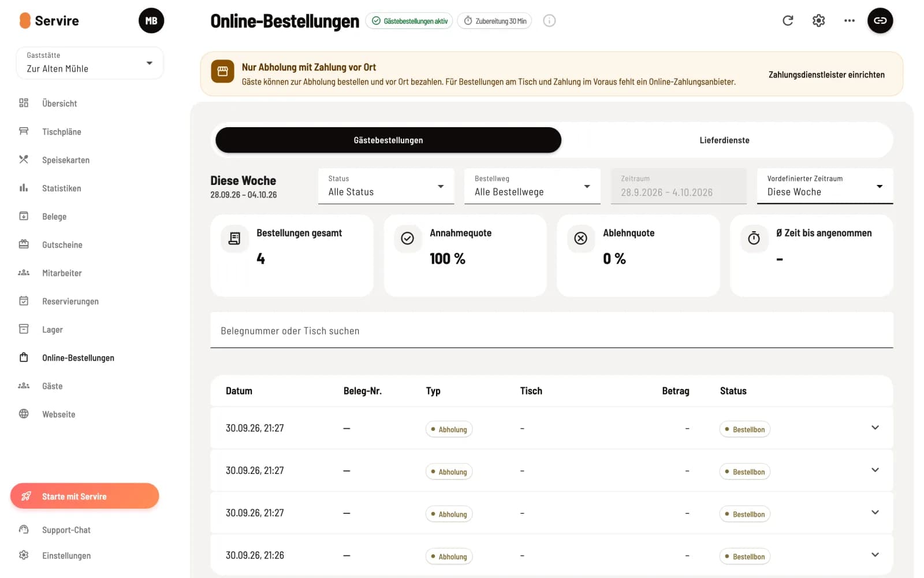Click the Reservierungen calendar icon
This screenshot has height=578, width=924.
coord(24,301)
